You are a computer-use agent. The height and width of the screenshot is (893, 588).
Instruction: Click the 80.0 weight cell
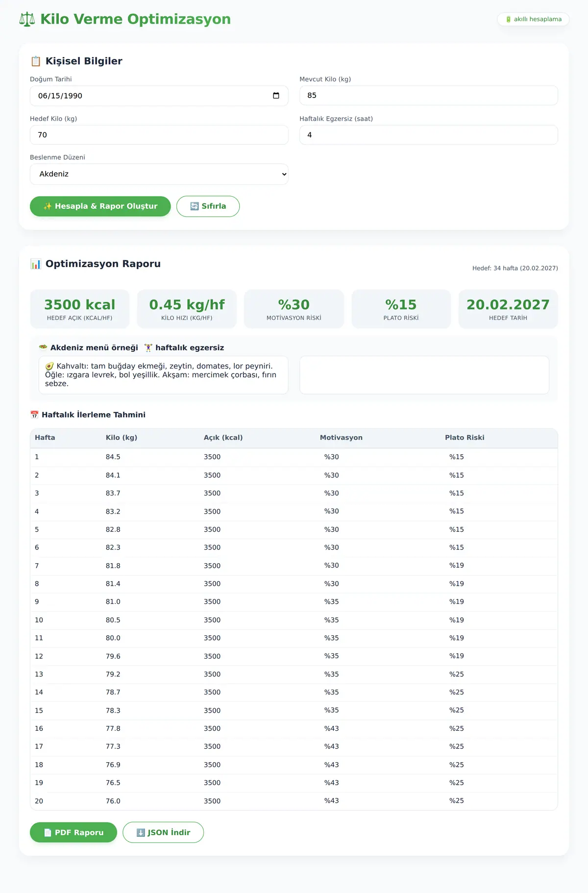tap(113, 638)
